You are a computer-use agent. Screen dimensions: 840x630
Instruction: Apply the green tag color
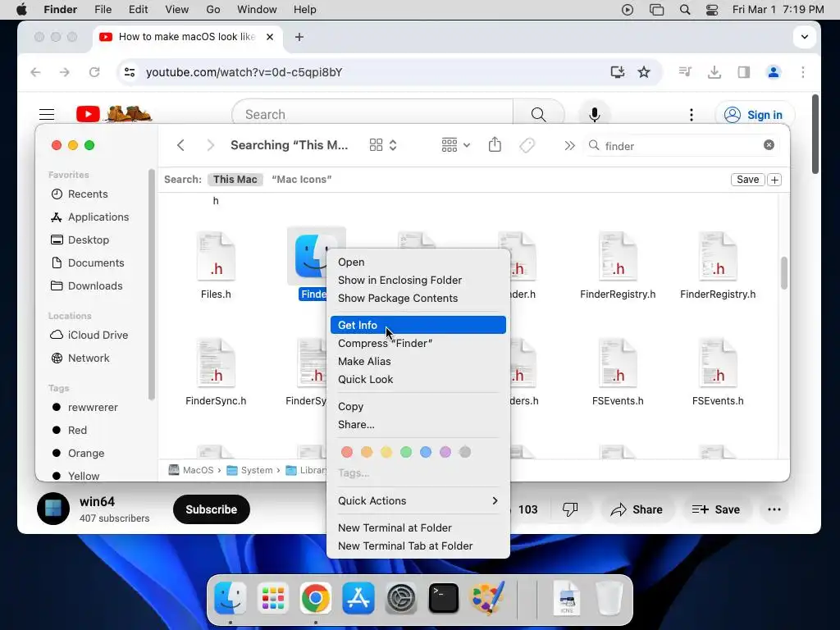[x=406, y=452]
